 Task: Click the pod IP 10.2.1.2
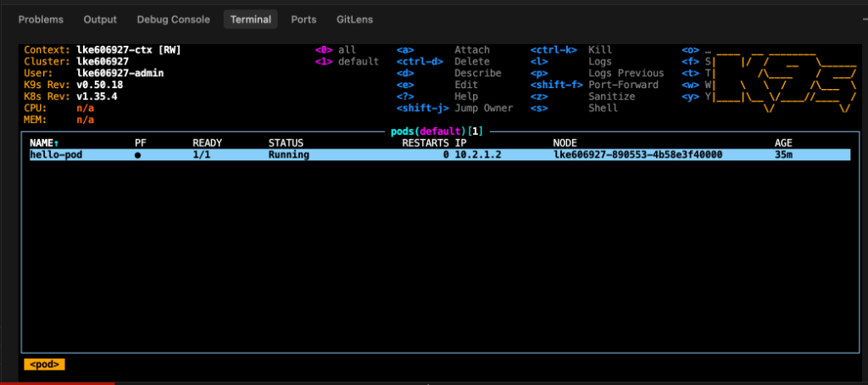click(478, 154)
